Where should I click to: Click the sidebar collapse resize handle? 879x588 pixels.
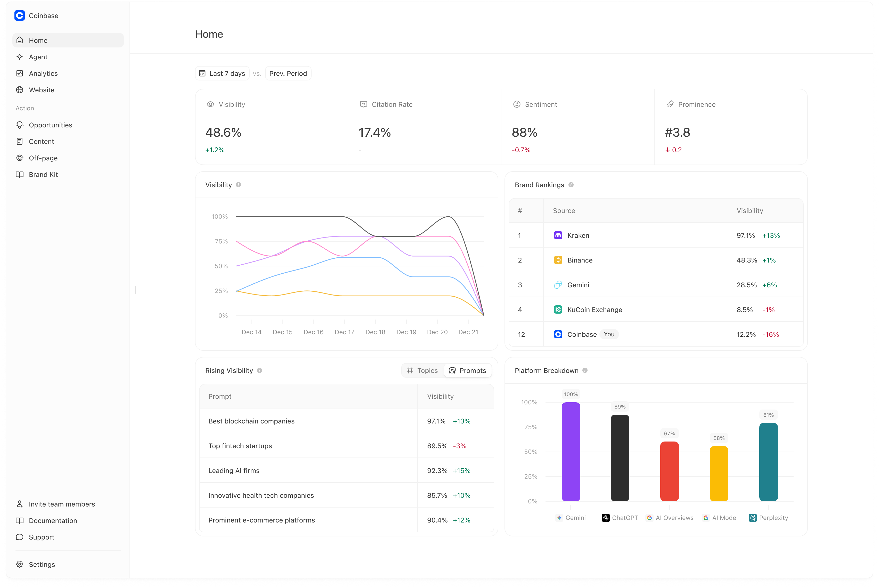click(x=135, y=290)
